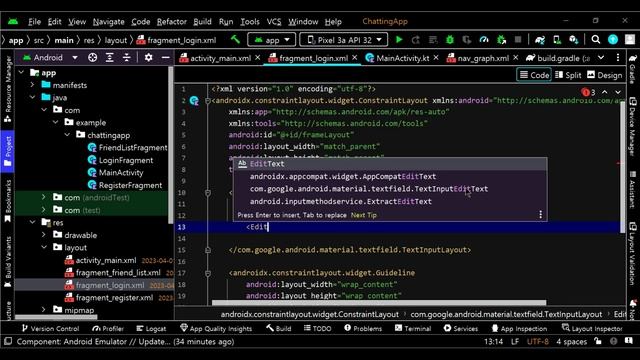Close the MainActivity.kt editor tab
The height and width of the screenshot is (360, 640).
pos(436,58)
